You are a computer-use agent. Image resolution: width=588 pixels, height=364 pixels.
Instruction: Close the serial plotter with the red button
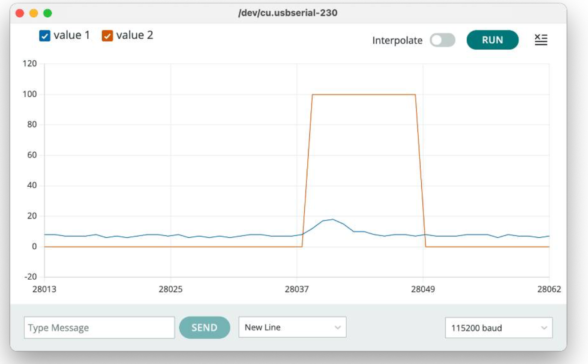pyautogui.click(x=20, y=13)
